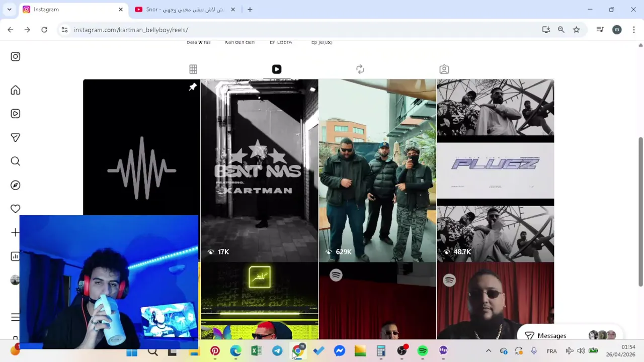Open the yellow neon reel thumbnail

coord(260,301)
